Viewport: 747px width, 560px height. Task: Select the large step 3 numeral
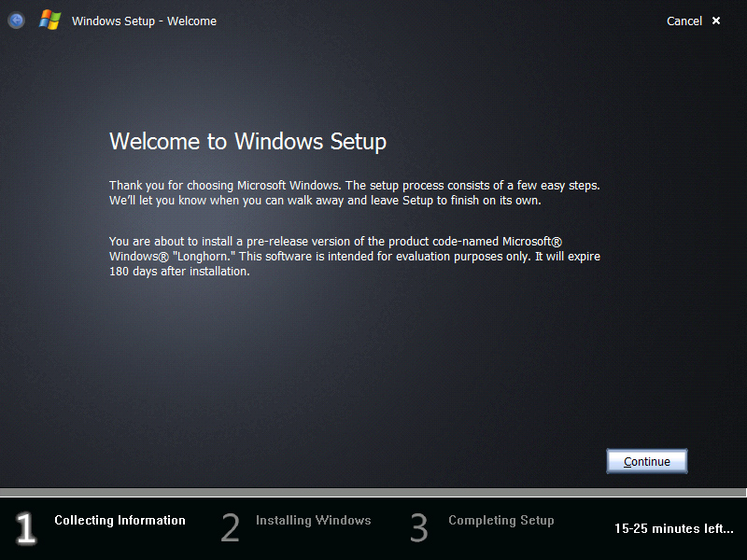pos(418,527)
